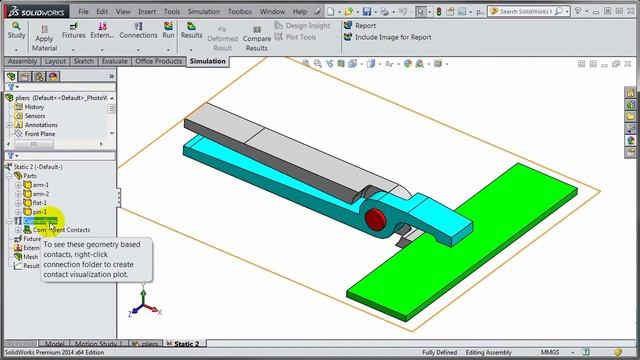Open Toolbox menu
The width and height of the screenshot is (640, 360).
240,11
